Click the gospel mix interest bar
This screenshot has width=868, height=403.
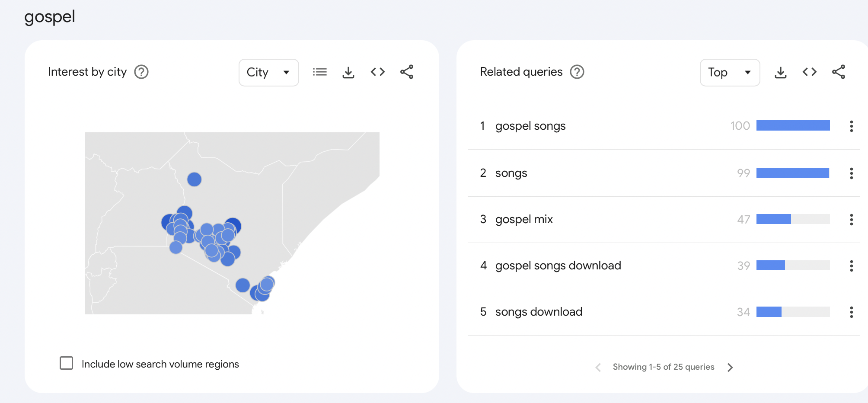tap(793, 219)
